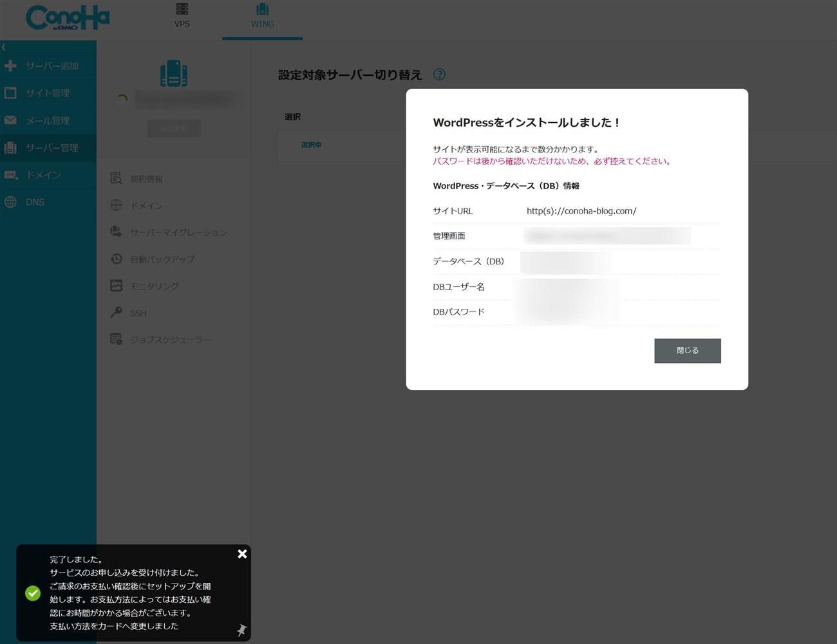Click the WordPressをインストールしました！ dialog title

point(527,122)
